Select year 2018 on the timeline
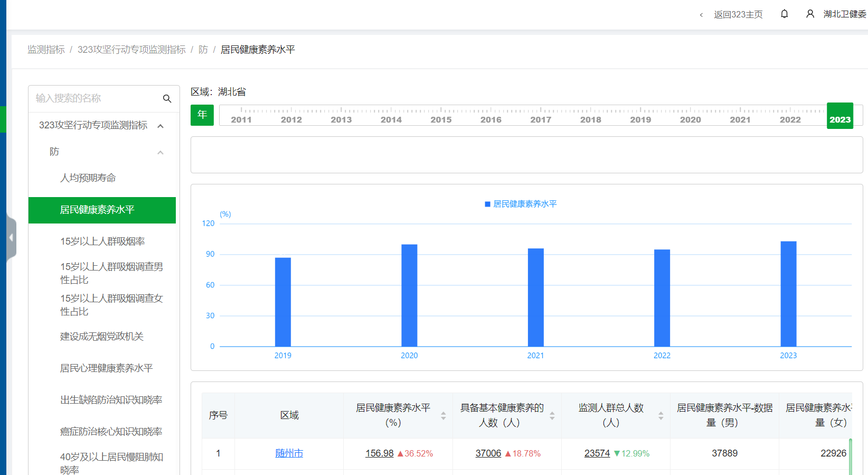868x475 pixels. click(x=591, y=119)
